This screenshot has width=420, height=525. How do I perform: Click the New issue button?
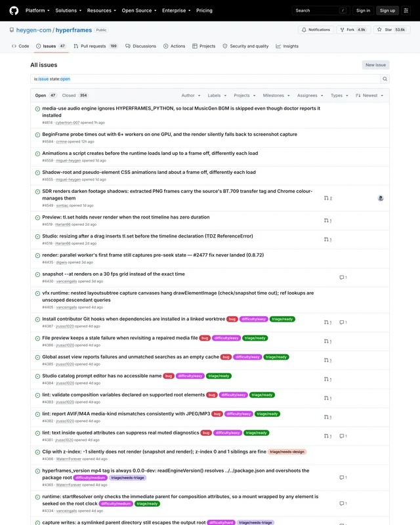point(375,65)
